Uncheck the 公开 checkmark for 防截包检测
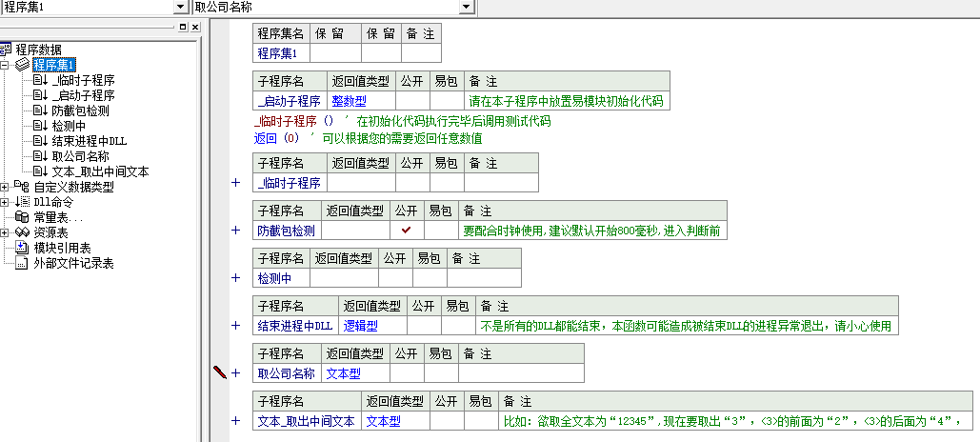980x442 pixels. (407, 231)
